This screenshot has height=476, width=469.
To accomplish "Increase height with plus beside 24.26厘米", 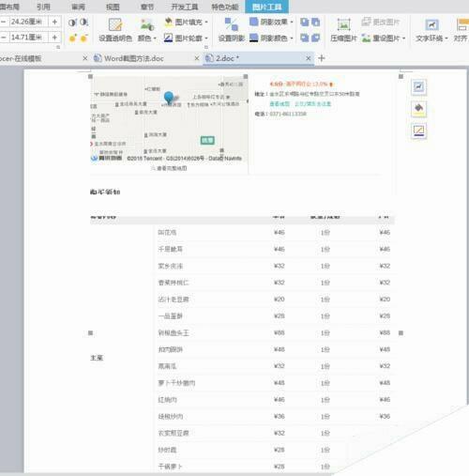I will coord(54,22).
